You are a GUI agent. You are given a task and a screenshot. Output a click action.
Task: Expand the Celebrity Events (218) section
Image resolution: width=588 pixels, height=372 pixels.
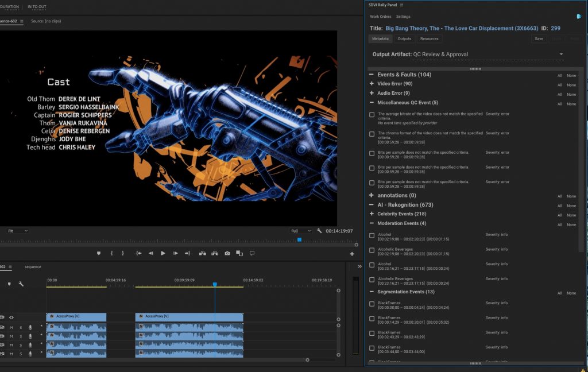pyautogui.click(x=372, y=214)
